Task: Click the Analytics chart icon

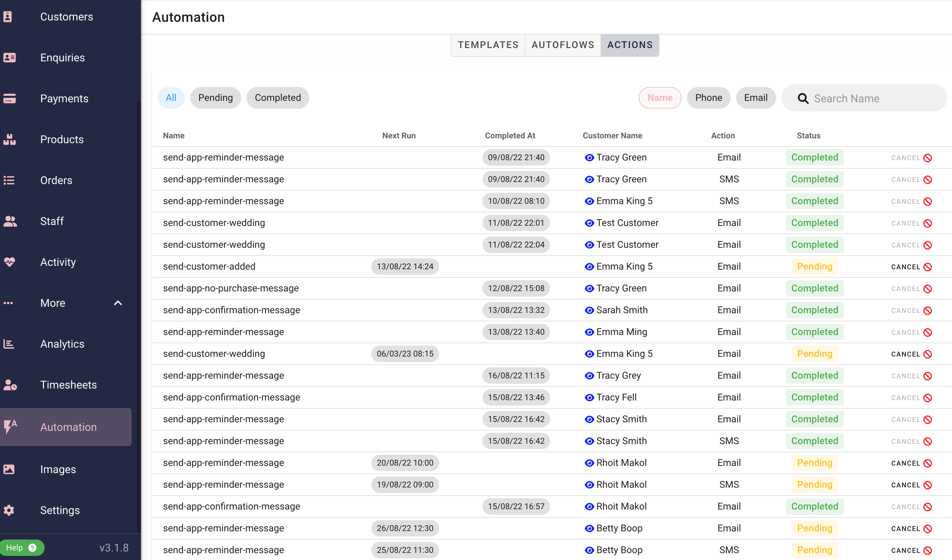Action: point(9,344)
